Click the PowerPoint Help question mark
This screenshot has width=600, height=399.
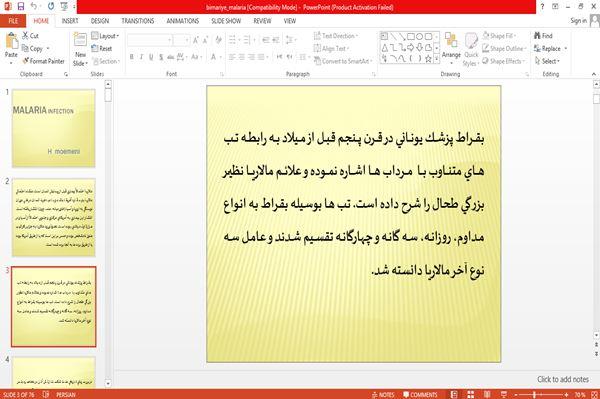click(x=542, y=7)
